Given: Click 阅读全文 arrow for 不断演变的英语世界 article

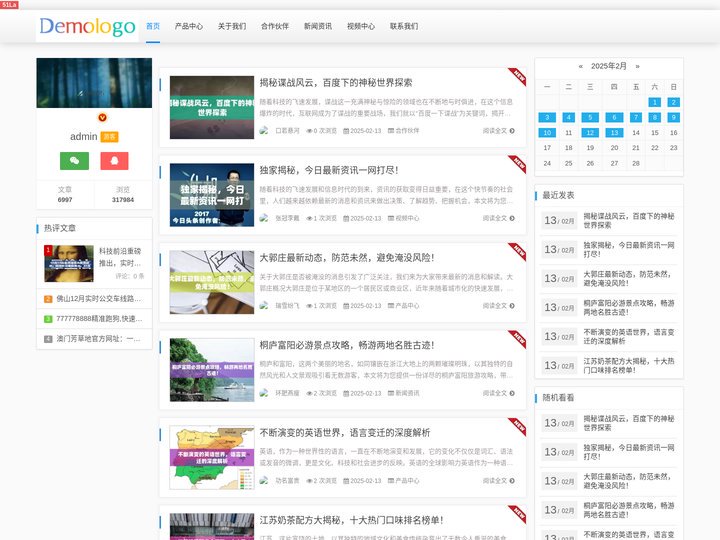Looking at the screenshot, I should point(512,481).
